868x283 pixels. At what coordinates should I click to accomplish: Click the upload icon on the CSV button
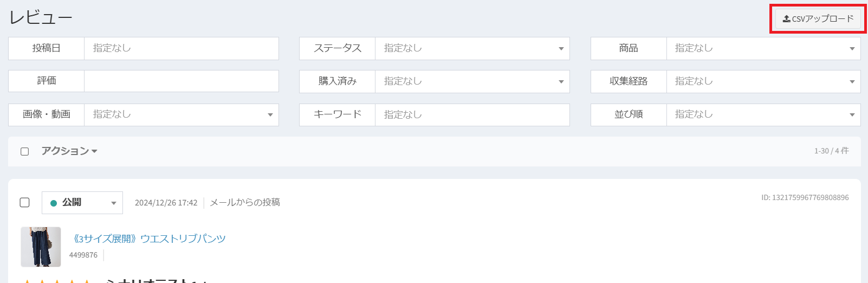click(x=786, y=19)
